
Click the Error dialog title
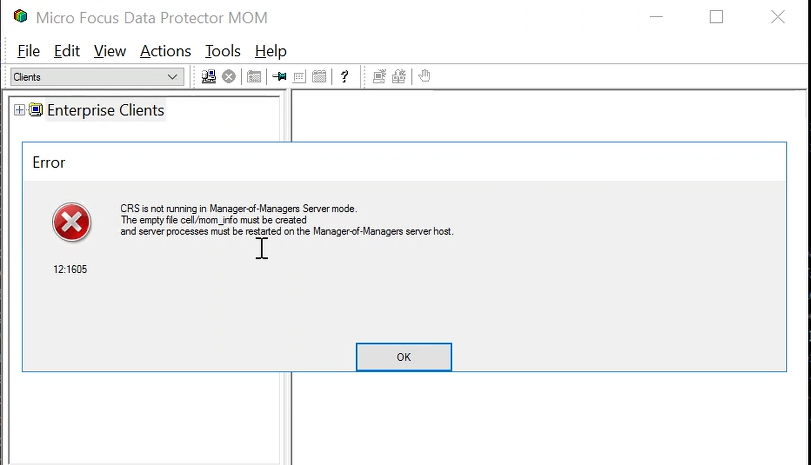pos(49,162)
